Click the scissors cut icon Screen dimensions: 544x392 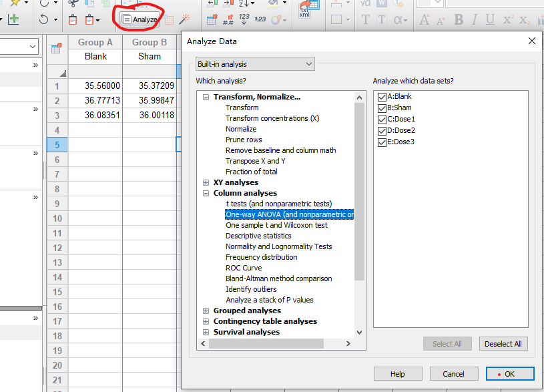pyautogui.click(x=73, y=3)
